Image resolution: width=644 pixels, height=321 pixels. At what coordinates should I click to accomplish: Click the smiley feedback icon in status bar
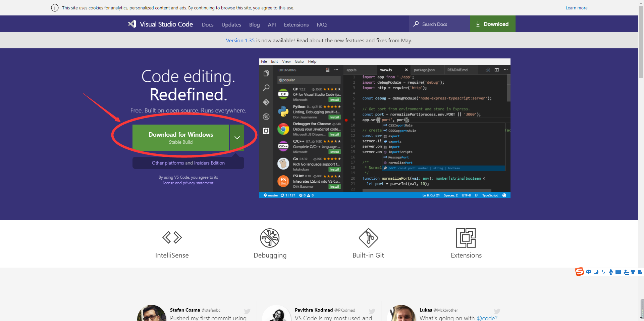[x=504, y=195]
